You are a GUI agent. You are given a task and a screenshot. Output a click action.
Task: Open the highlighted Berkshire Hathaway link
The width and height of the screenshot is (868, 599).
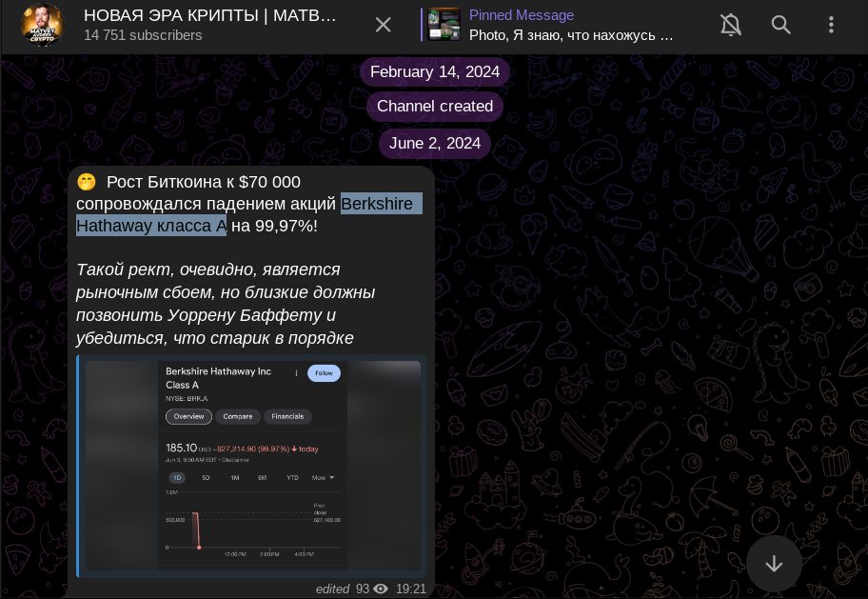coord(249,214)
